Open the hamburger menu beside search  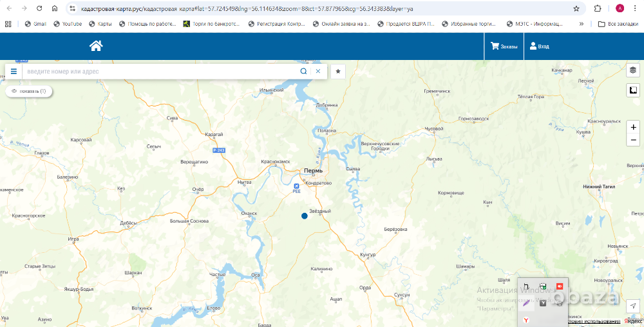tap(14, 71)
